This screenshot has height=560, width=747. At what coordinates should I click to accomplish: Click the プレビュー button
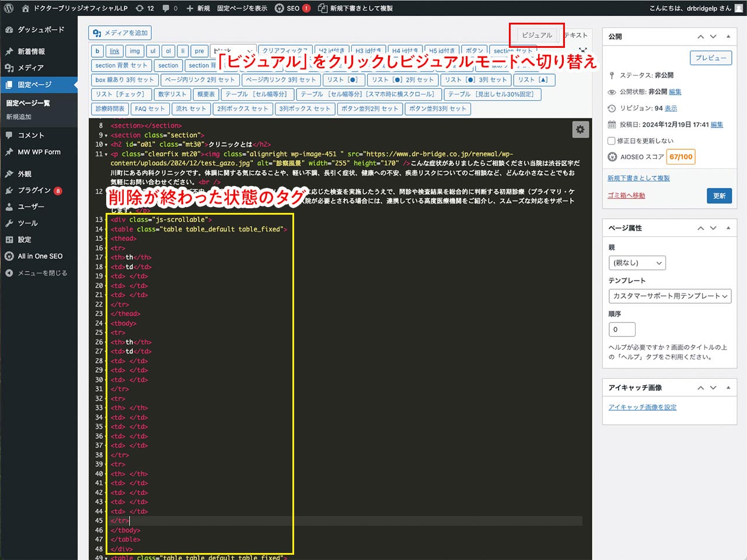pyautogui.click(x=711, y=58)
